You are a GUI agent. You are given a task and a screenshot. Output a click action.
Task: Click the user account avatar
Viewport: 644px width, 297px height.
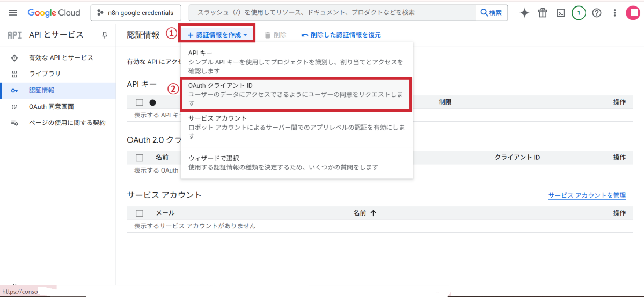click(x=633, y=13)
